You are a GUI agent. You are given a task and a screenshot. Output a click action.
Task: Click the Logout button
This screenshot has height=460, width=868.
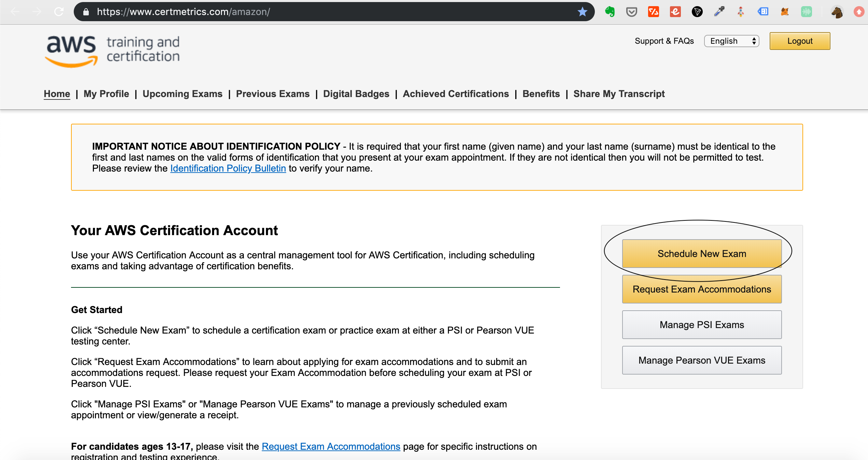[x=800, y=41]
